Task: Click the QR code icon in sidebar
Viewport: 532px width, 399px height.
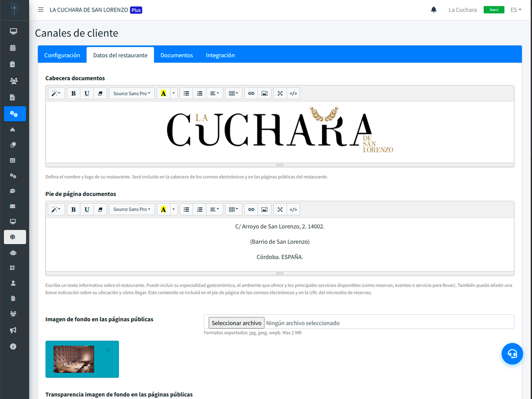Action: coord(13,268)
